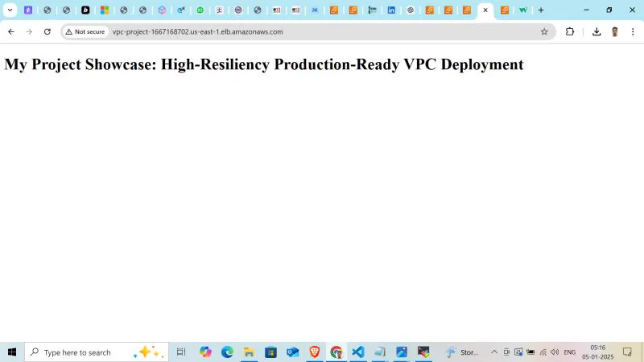This screenshot has width=644, height=362.
Task: Open Microsoft Edge from the taskbar
Action: pos(227,352)
